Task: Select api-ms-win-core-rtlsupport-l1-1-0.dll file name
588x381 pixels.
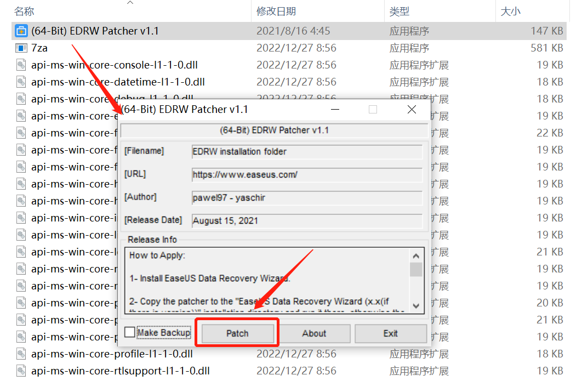Action: [121, 371]
